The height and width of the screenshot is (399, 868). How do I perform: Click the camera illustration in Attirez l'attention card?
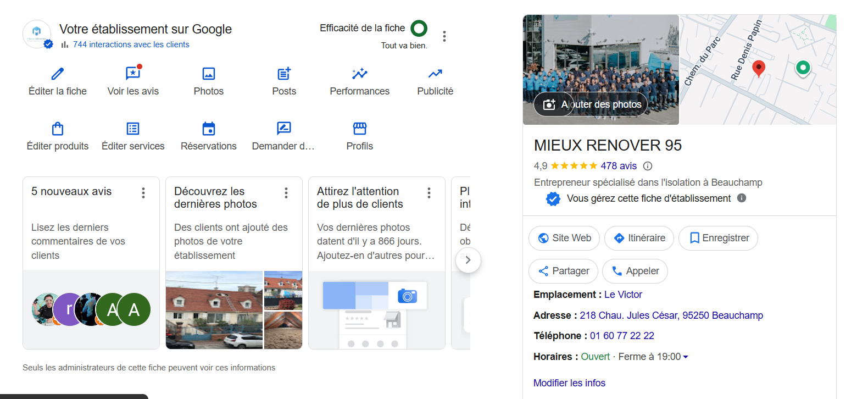tap(407, 296)
